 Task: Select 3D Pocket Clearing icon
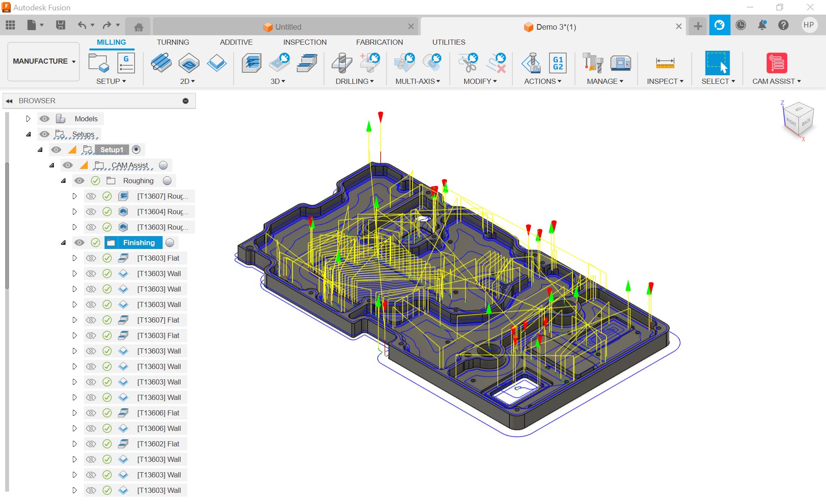279,63
